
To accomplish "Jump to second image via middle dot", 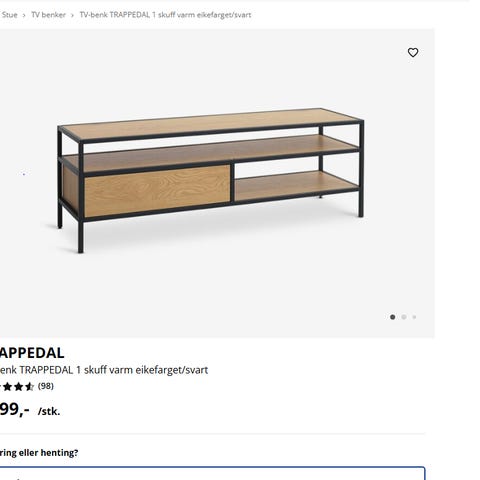I will [x=404, y=317].
